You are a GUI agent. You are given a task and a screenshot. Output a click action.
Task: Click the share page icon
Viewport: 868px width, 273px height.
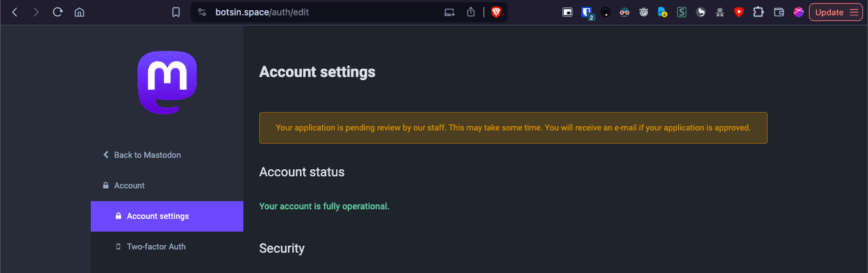click(x=471, y=12)
